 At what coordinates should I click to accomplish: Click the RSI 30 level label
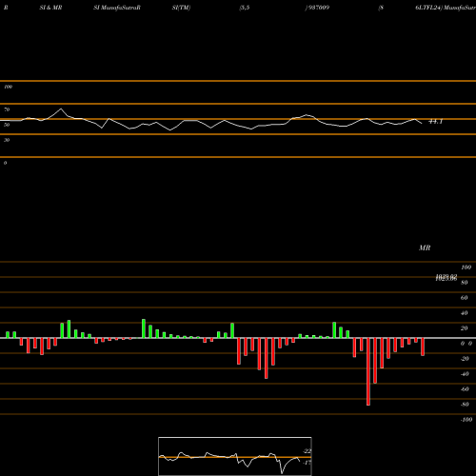click(x=7, y=140)
